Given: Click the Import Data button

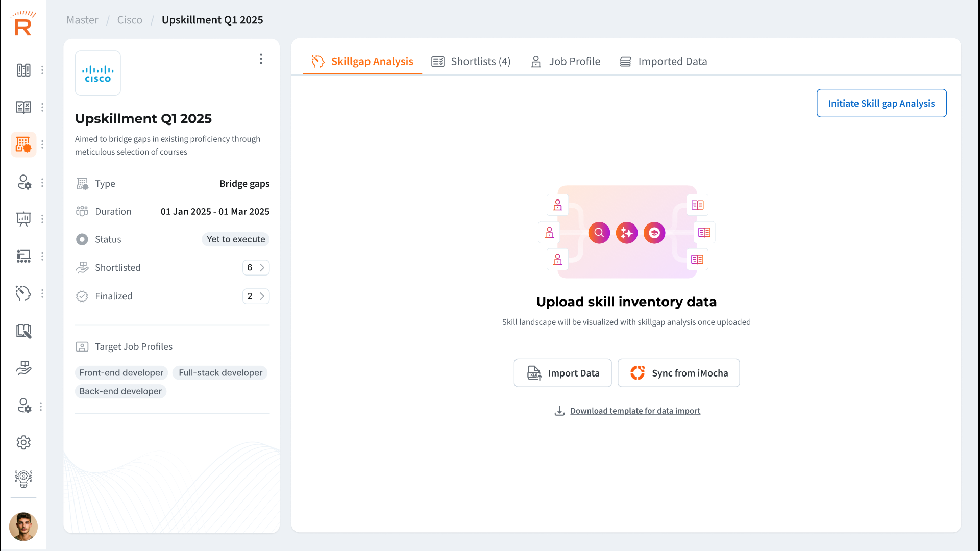Looking at the screenshot, I should click(x=562, y=373).
